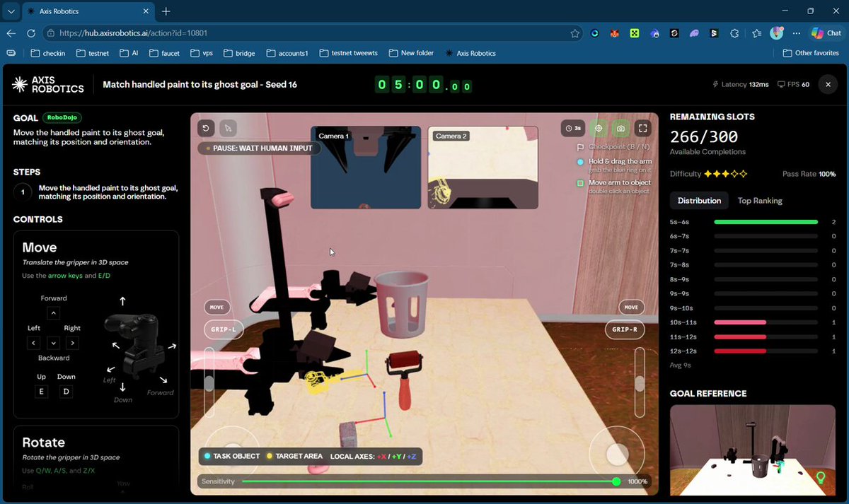Close the task panel with the X button
The width and height of the screenshot is (849, 504).
pos(828,84)
